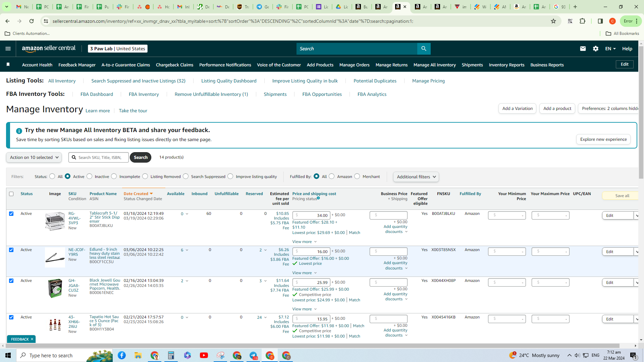
Task: Open the notification center icon
Action: (x=633, y=355)
